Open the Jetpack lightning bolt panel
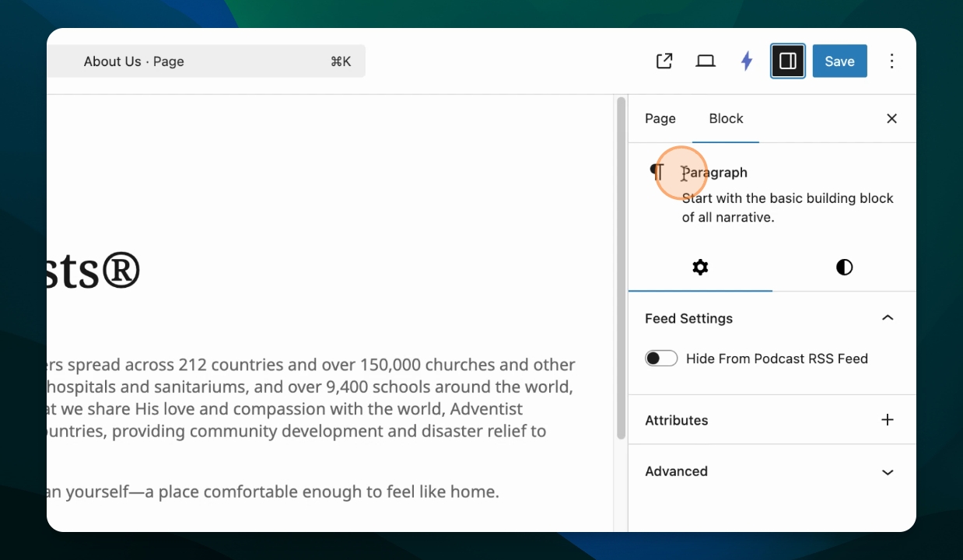The image size is (963, 560). click(747, 61)
